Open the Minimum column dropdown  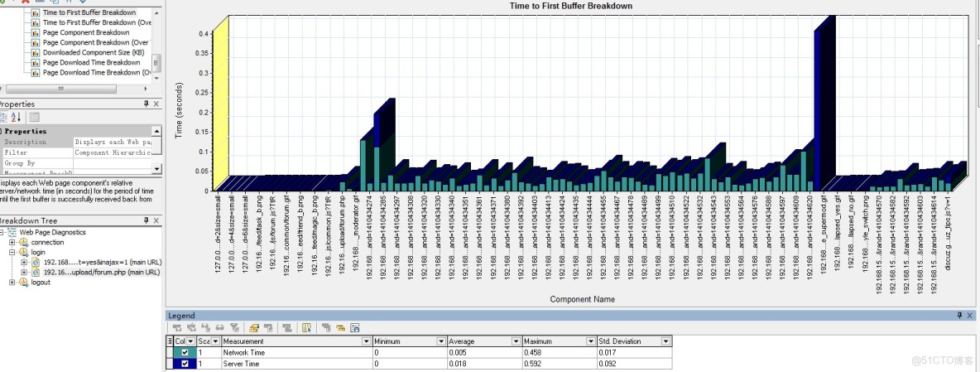tap(440, 341)
